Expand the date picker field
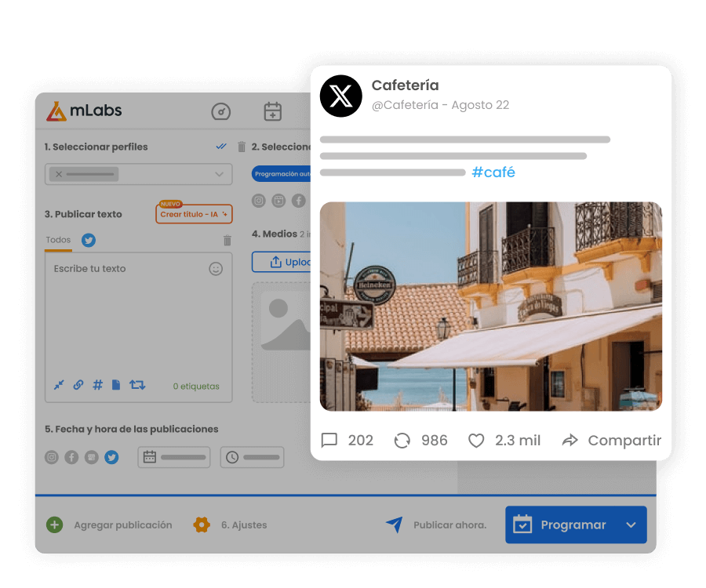Screen dimensions: 706x588 pyautogui.click(x=173, y=456)
